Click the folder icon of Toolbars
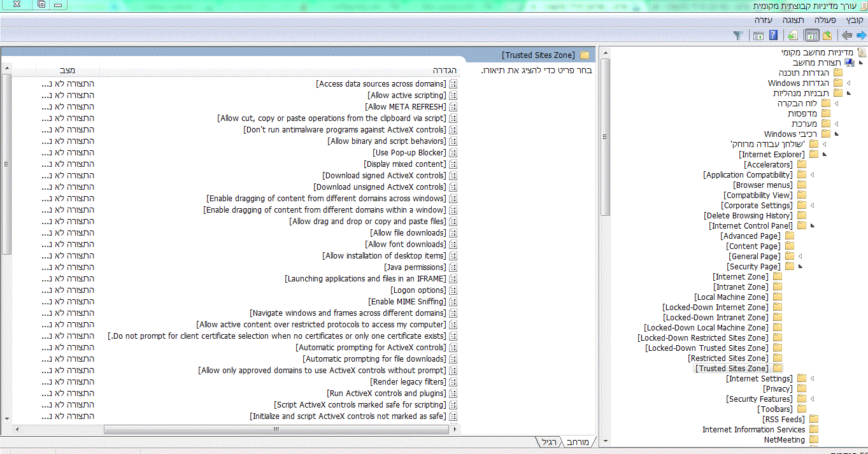 click(x=802, y=409)
